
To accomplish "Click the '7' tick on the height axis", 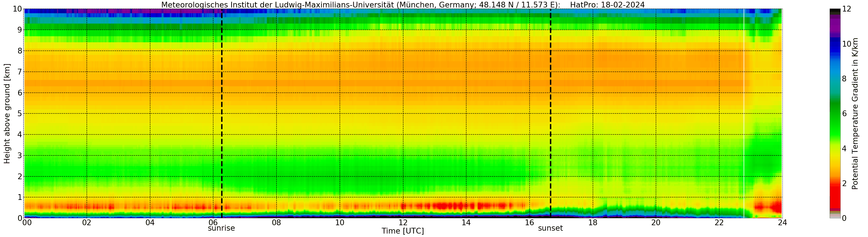I will point(20,72).
